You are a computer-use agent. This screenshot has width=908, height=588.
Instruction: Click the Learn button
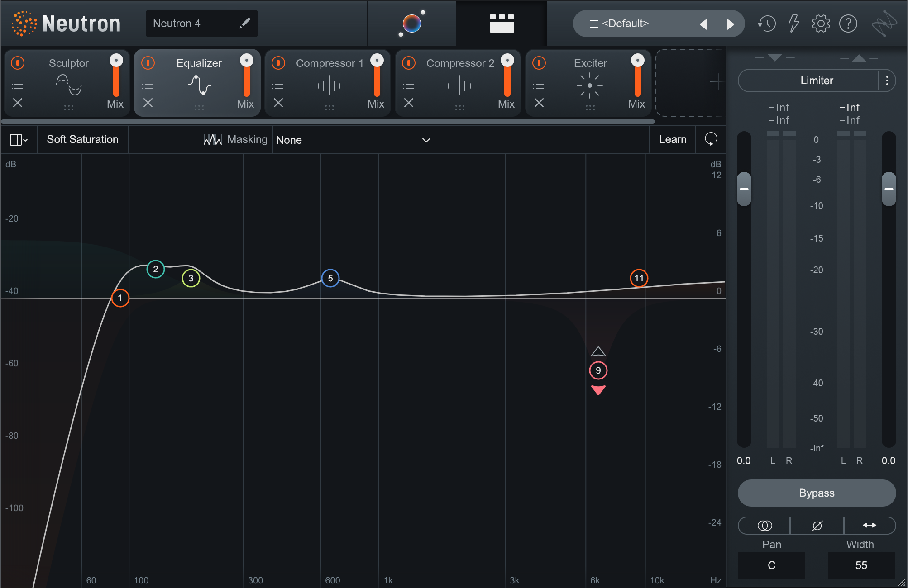[x=672, y=139]
